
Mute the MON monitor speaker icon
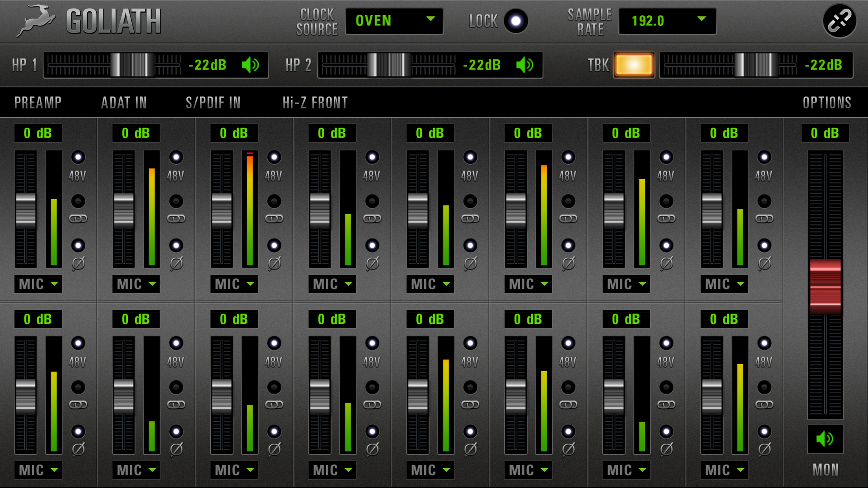click(825, 439)
